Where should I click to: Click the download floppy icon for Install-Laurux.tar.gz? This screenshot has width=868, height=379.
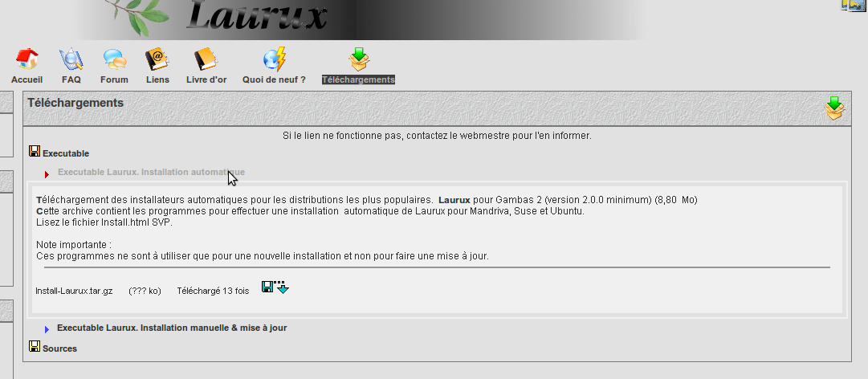click(275, 287)
